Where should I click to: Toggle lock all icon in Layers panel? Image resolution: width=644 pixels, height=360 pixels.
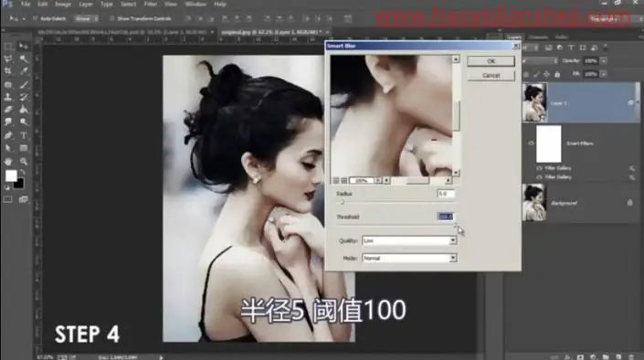[557, 74]
